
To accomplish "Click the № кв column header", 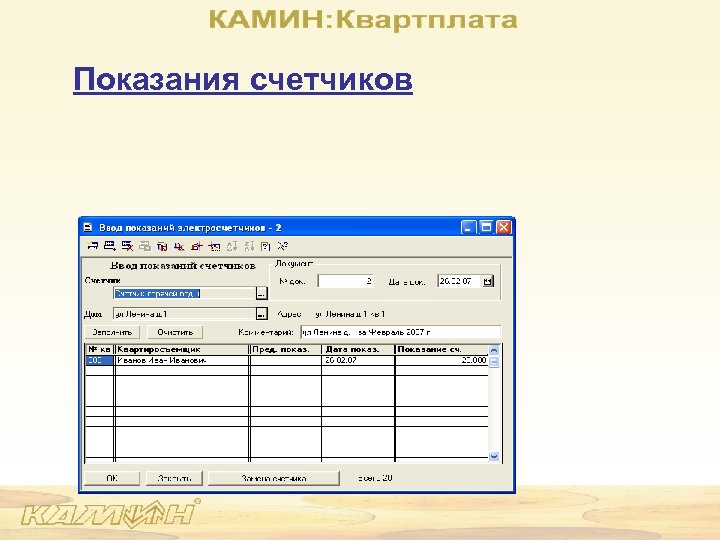I will pos(100,349).
